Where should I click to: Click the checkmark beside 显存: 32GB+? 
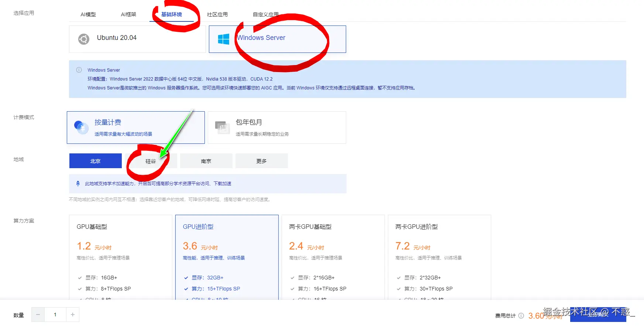pyautogui.click(x=186, y=278)
